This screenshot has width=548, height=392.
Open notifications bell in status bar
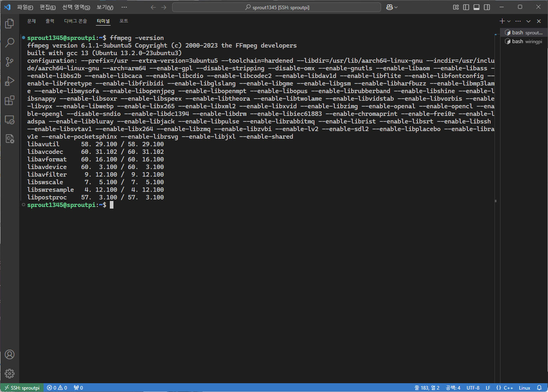(539, 388)
